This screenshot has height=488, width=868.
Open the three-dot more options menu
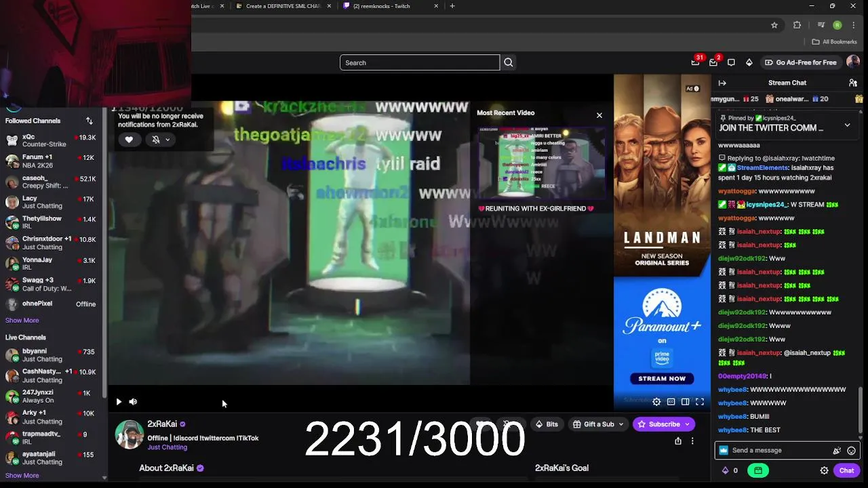[x=692, y=441]
